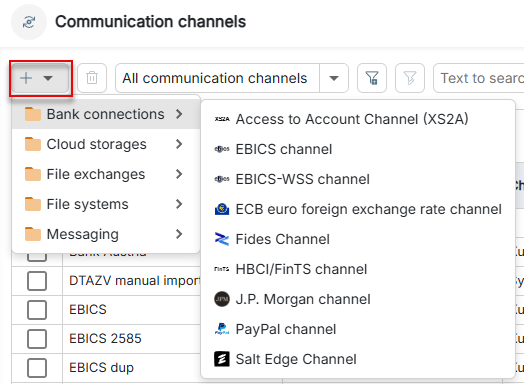Screen dimensions: 524x384
Task: Choose the HBCI/FinTS channel option
Action: point(358,269)
